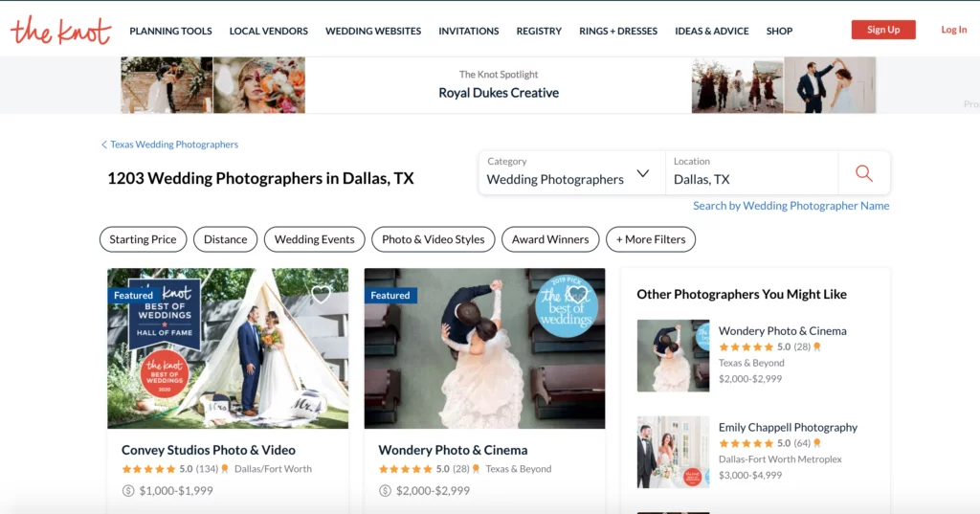Click the Location input field
Screen dimensions: 980x514
tap(751, 179)
